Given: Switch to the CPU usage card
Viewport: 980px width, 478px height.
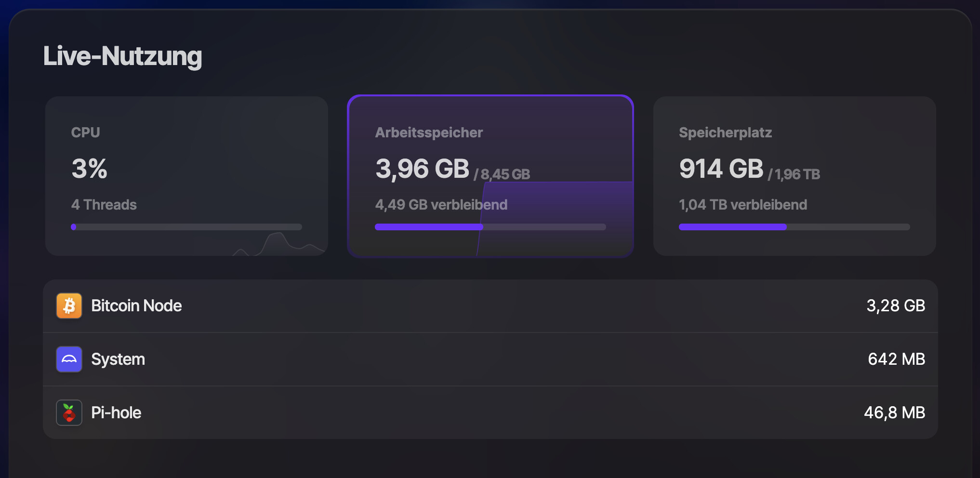Looking at the screenshot, I should click(x=186, y=176).
